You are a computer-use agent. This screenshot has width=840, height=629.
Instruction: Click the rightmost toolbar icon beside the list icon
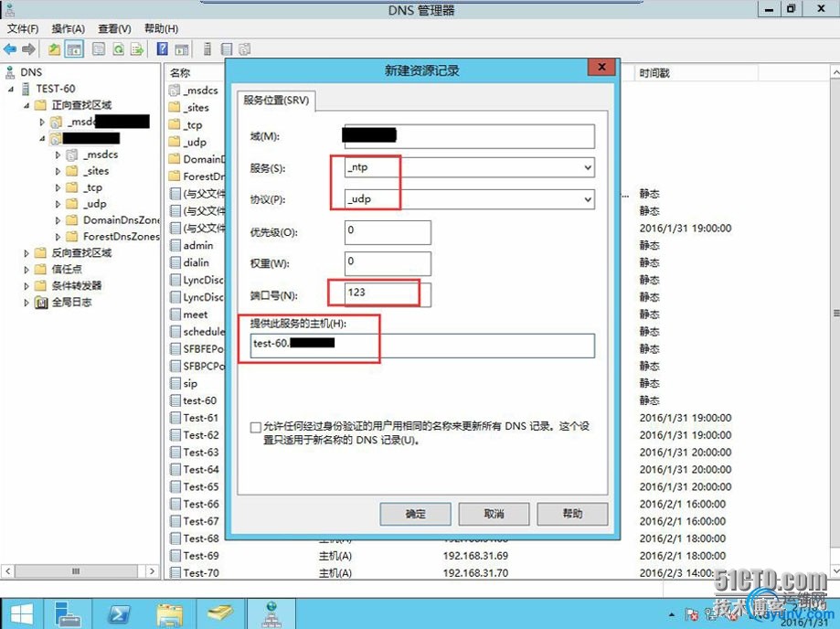[x=245, y=49]
